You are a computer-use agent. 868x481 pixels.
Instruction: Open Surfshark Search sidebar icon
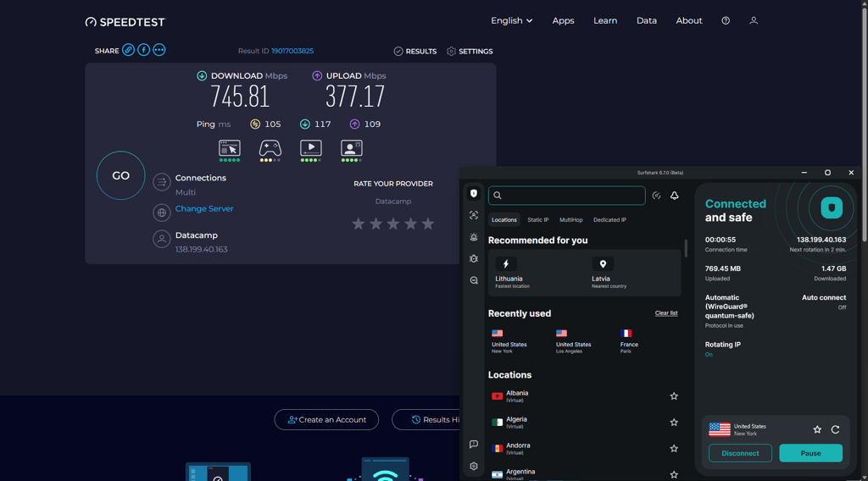474,280
